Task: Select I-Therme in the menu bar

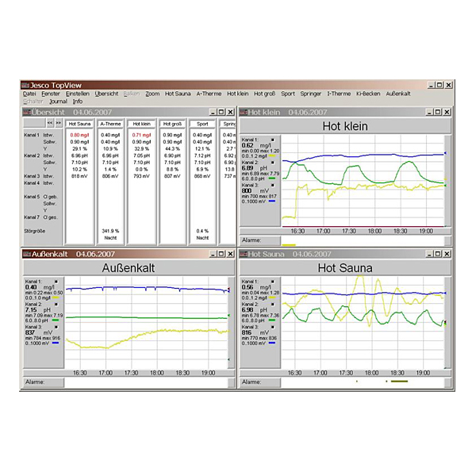Action: coord(339,94)
